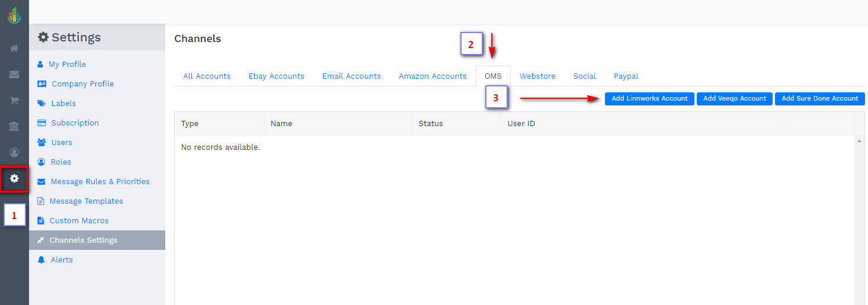The height and width of the screenshot is (305, 868).
Task: Click the user account circle icon in sidebar
Action: point(14,152)
